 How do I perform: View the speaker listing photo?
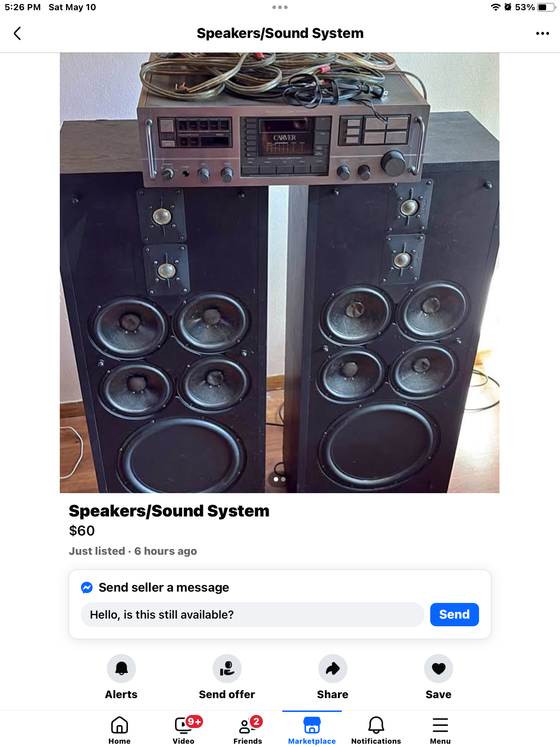[280, 273]
